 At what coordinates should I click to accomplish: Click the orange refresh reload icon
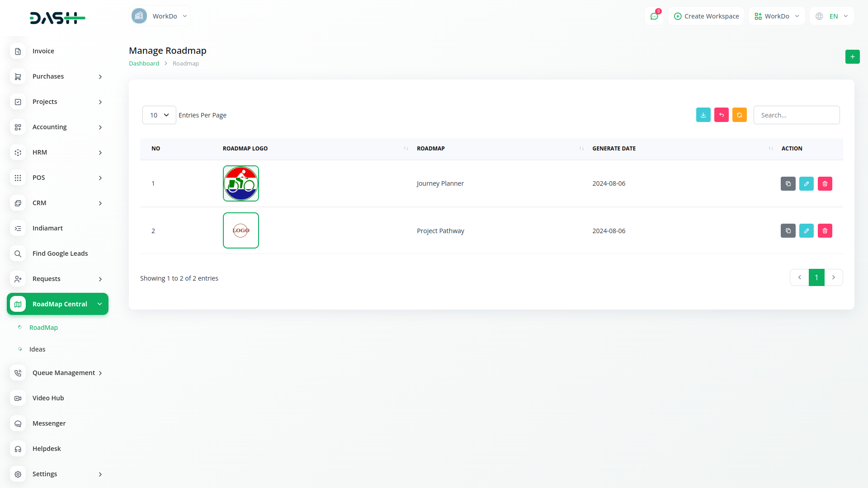tap(739, 115)
